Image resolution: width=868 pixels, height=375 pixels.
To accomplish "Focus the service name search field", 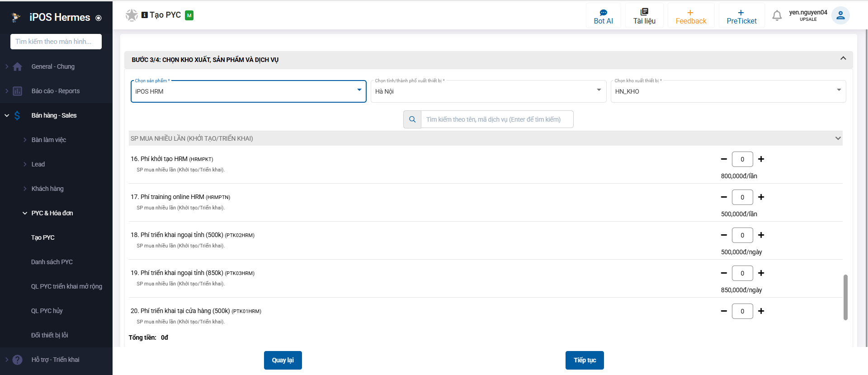I will [497, 119].
